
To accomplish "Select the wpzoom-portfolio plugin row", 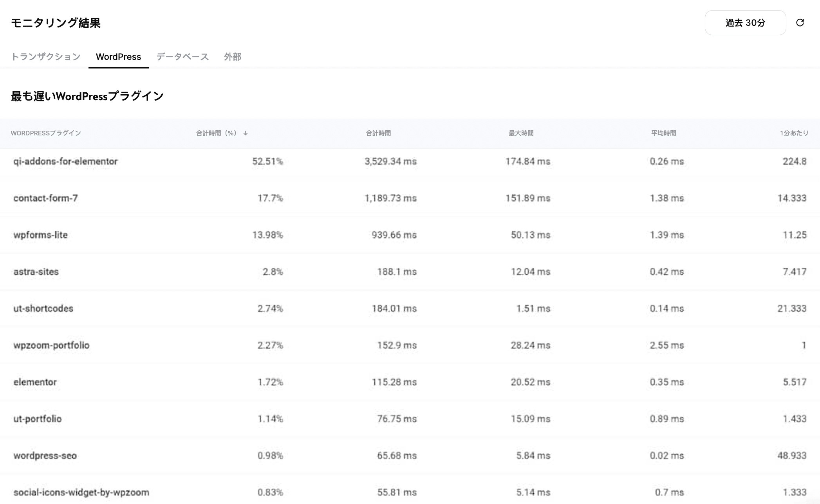I will (x=51, y=345).
